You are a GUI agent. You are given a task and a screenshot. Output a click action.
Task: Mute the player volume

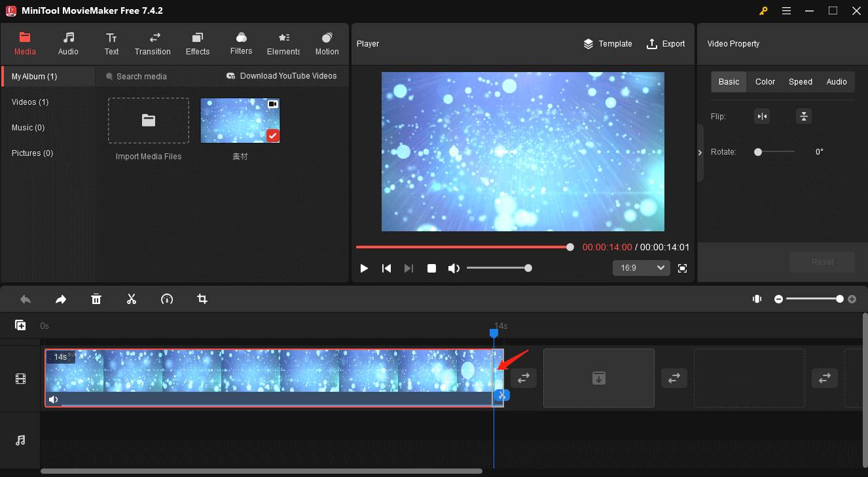[454, 268]
